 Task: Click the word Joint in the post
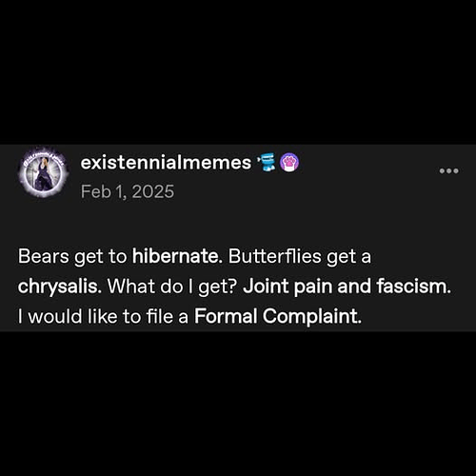[266, 286]
